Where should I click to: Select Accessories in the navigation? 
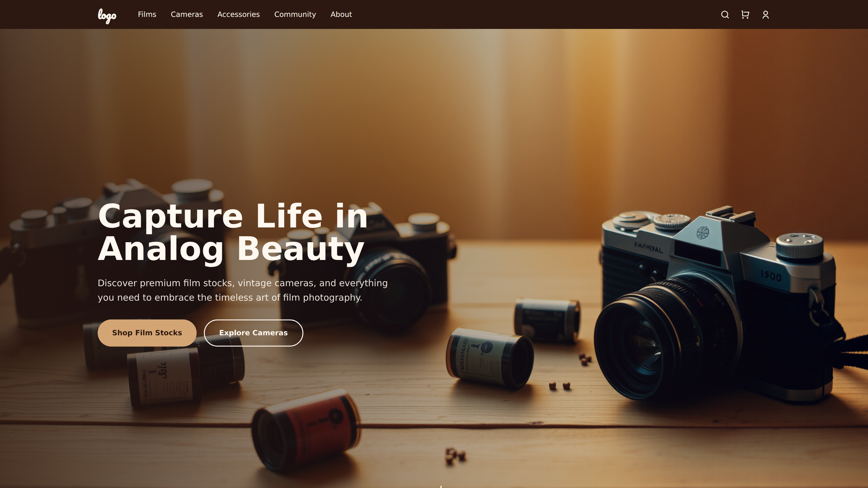239,14
